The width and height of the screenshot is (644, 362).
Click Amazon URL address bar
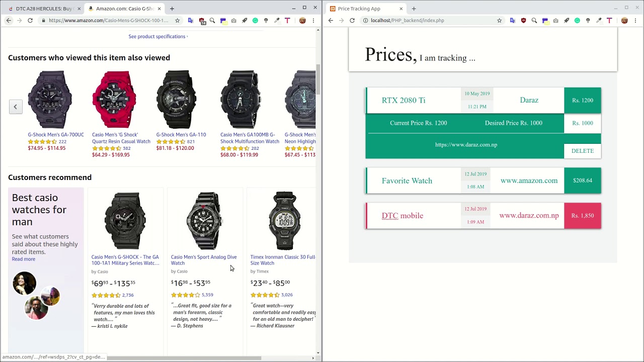pyautogui.click(x=108, y=21)
